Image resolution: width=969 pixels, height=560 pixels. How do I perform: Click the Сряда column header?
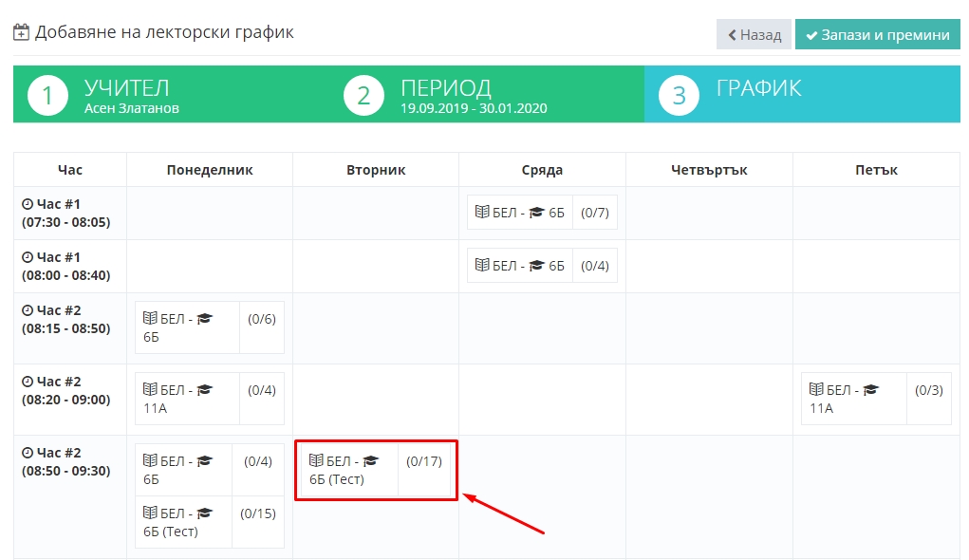[542, 170]
